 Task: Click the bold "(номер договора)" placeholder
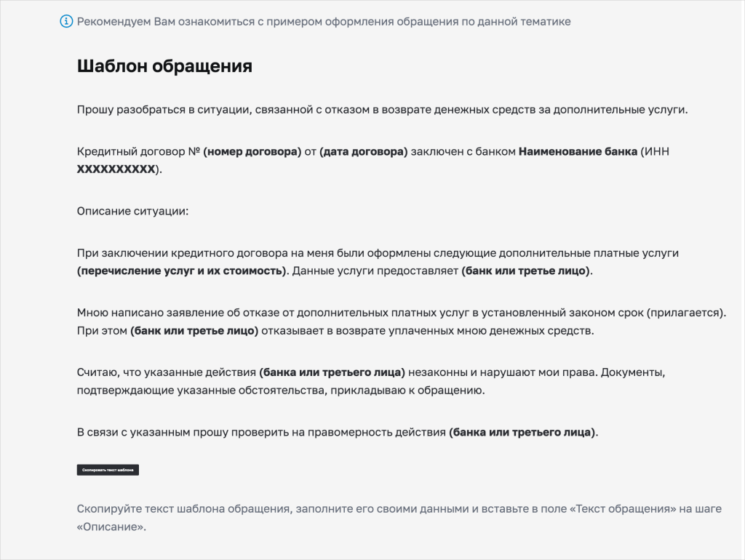252,152
